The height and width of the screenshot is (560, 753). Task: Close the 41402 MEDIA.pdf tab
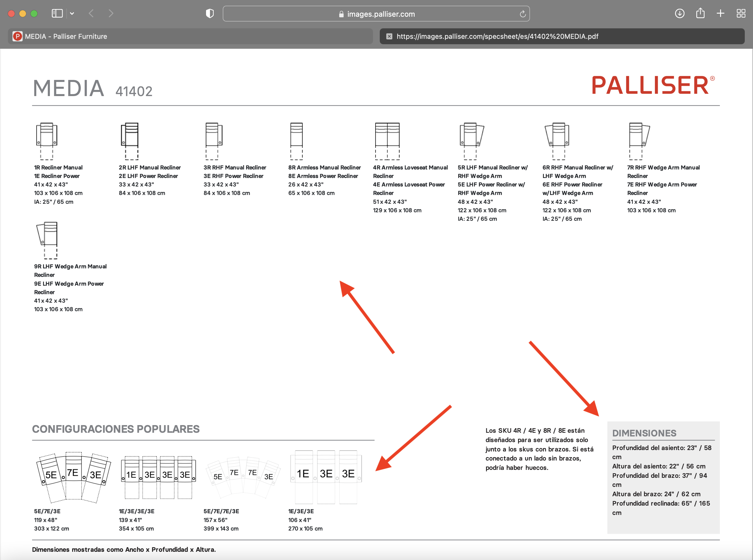pos(389,36)
